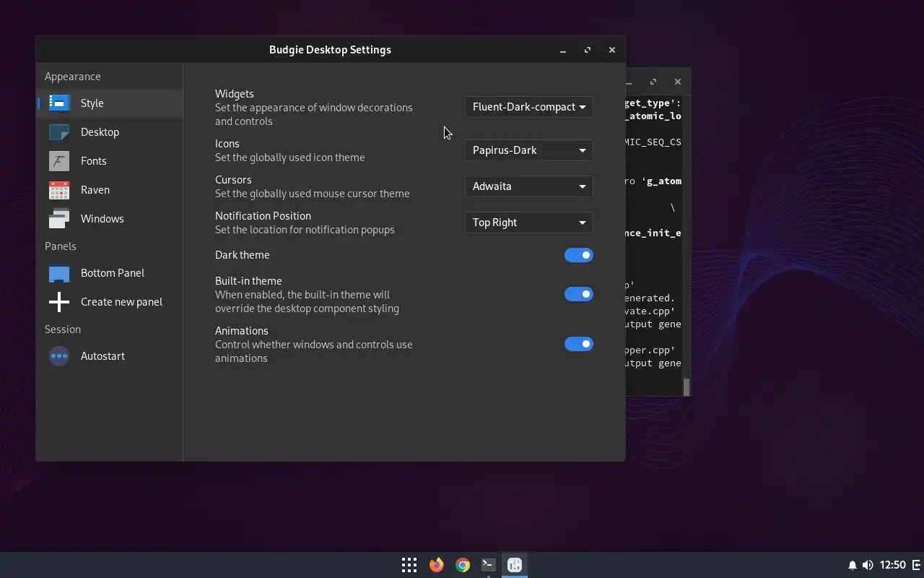
Task: Toggle the Animations switch
Action: pos(579,344)
